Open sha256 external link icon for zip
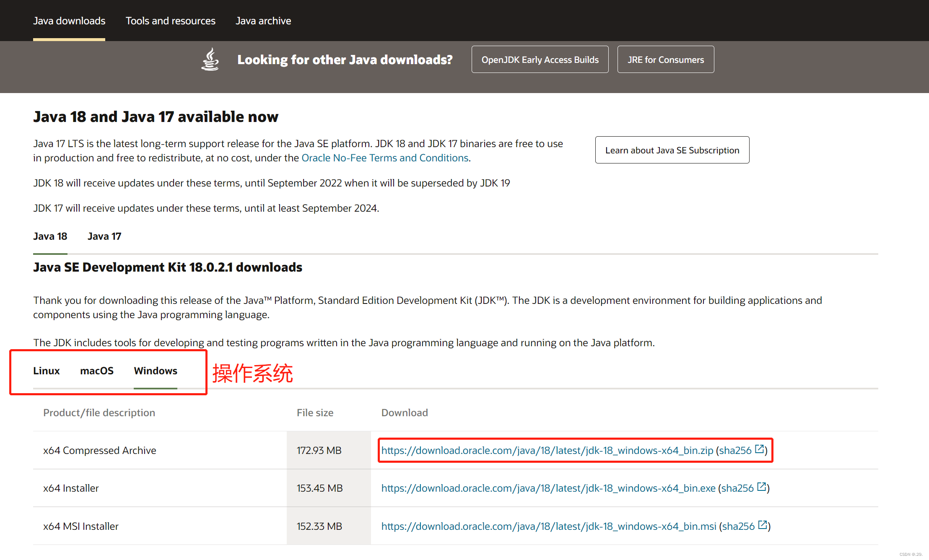The width and height of the screenshot is (929, 560). pyautogui.click(x=759, y=449)
